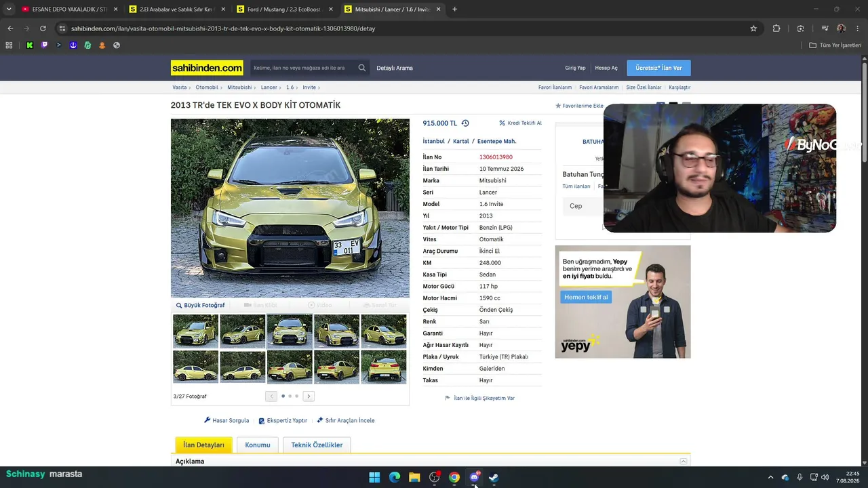Screen dimensions: 868x488
Task: Click the Hesap Aç link
Action: point(606,68)
